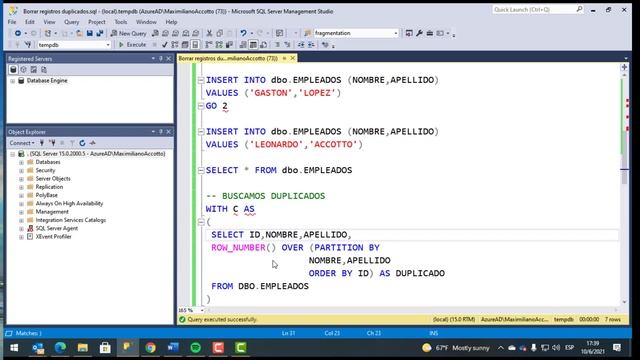
Task: Select Analysis Services icon in Registered Servers toolbar
Action: pyautogui.click(x=23, y=70)
